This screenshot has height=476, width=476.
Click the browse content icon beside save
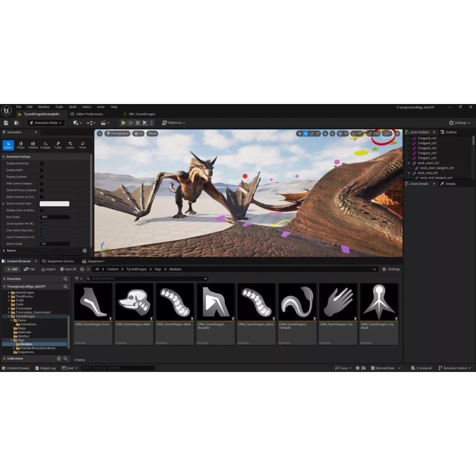pyautogui.click(x=17, y=123)
